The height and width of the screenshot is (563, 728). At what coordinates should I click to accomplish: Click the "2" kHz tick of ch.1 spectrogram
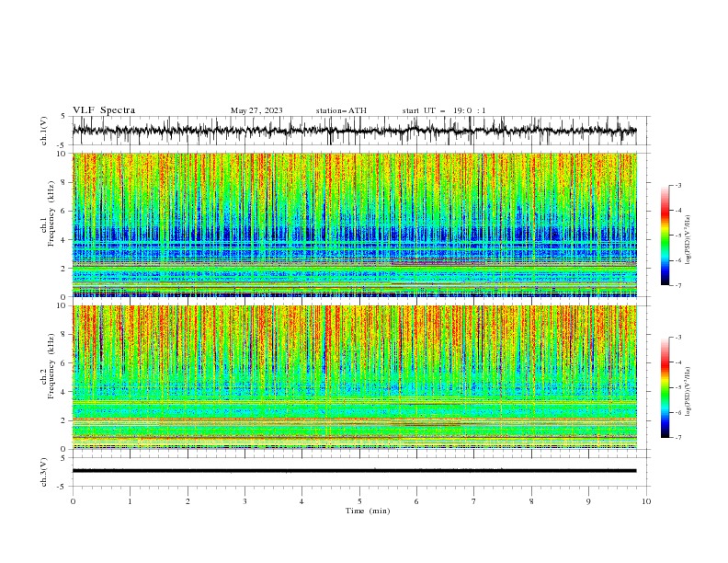coord(65,269)
